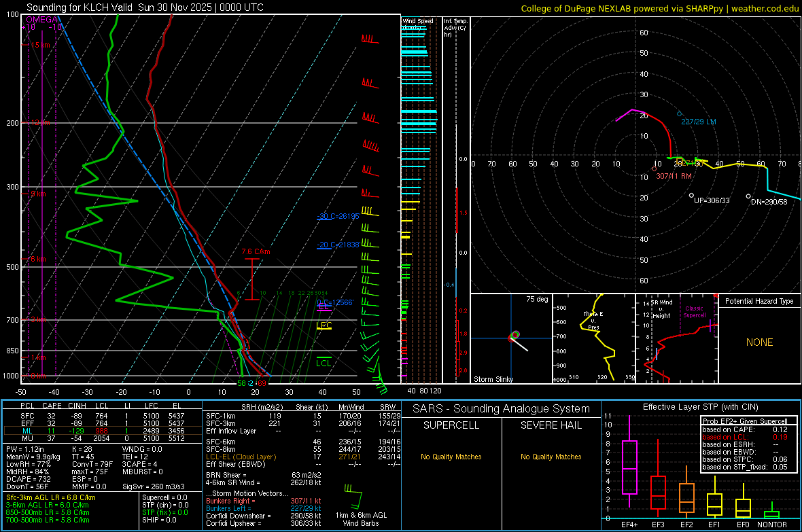Click the Bunkers right-mover circle on the hodograph

[x=655, y=169]
